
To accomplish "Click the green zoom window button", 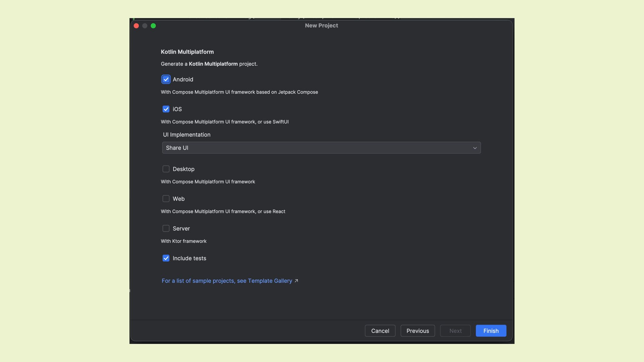I will tap(153, 26).
